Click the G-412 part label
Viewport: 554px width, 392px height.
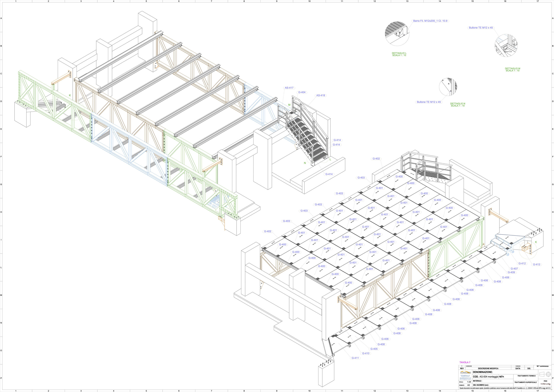[522, 264]
